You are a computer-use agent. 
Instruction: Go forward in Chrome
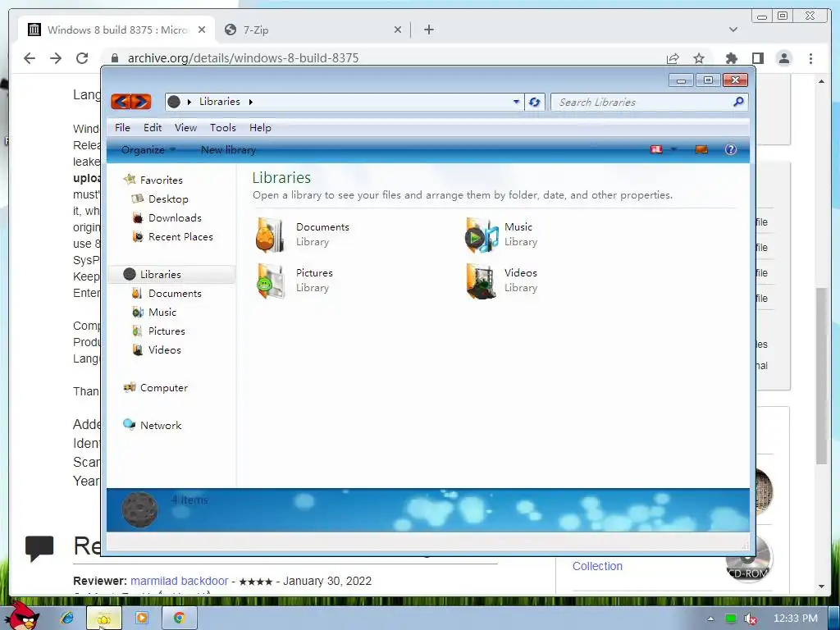coord(56,58)
